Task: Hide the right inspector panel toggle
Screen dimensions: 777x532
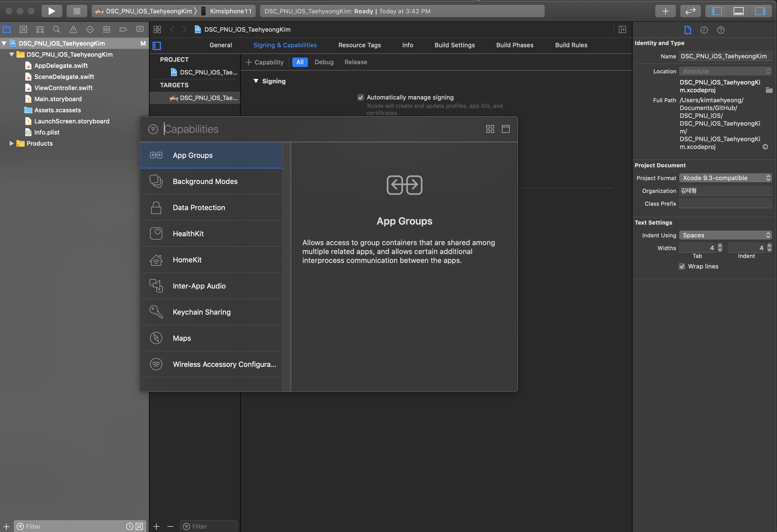Action: [760, 11]
